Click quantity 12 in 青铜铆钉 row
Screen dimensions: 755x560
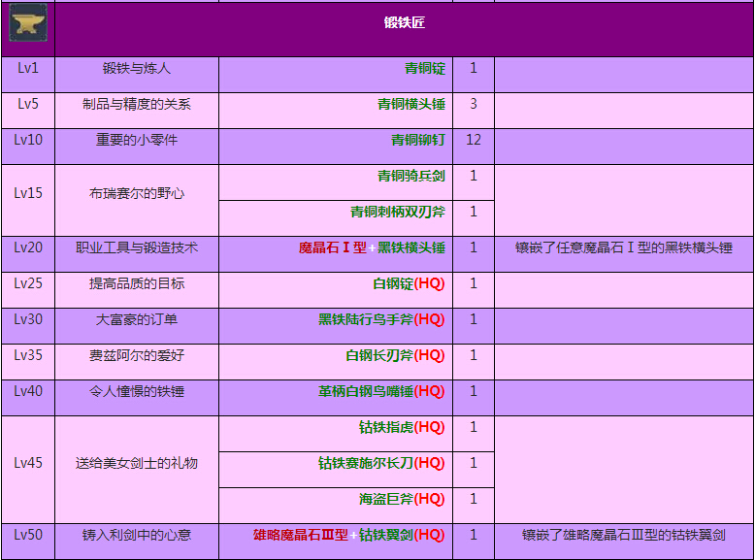474,140
